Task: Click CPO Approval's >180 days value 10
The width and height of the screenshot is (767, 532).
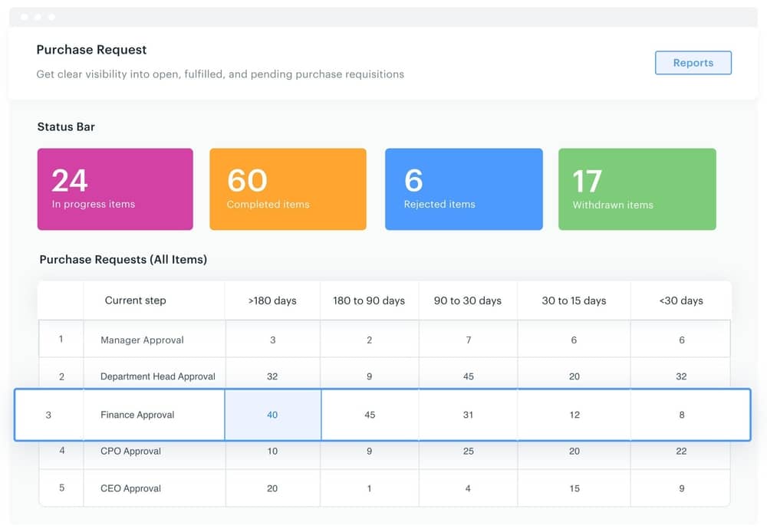Action: (272, 452)
